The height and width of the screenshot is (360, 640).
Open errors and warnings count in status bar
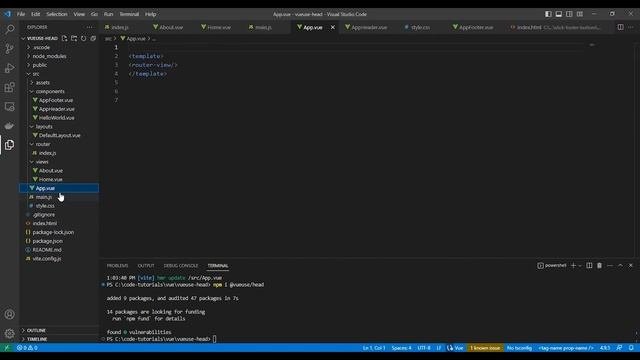pos(27,348)
